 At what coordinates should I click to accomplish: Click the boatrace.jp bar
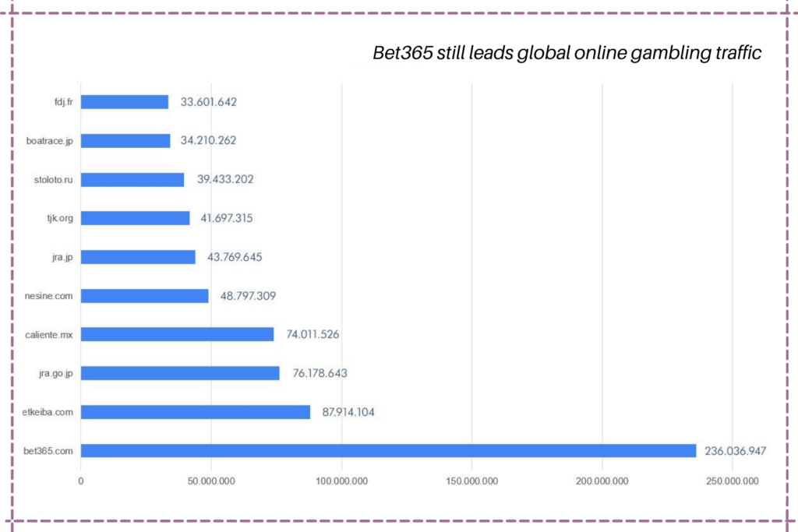coord(127,140)
